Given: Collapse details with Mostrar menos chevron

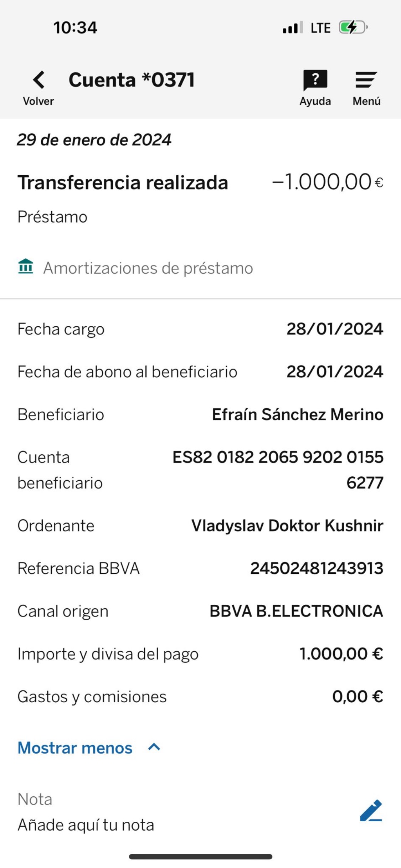Looking at the screenshot, I should coord(154,747).
